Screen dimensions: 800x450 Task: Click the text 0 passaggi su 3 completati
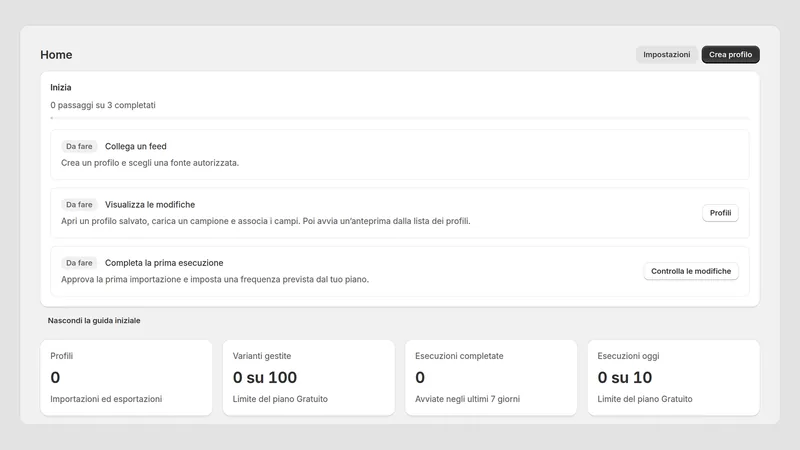(x=103, y=105)
